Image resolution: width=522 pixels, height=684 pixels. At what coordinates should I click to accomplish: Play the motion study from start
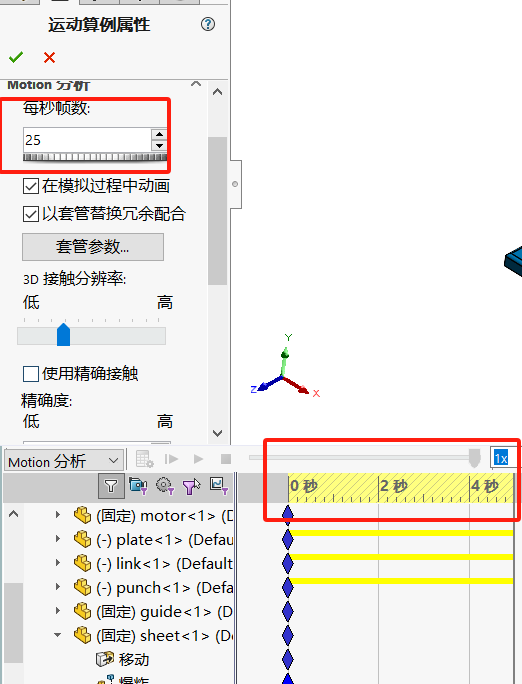click(x=171, y=459)
